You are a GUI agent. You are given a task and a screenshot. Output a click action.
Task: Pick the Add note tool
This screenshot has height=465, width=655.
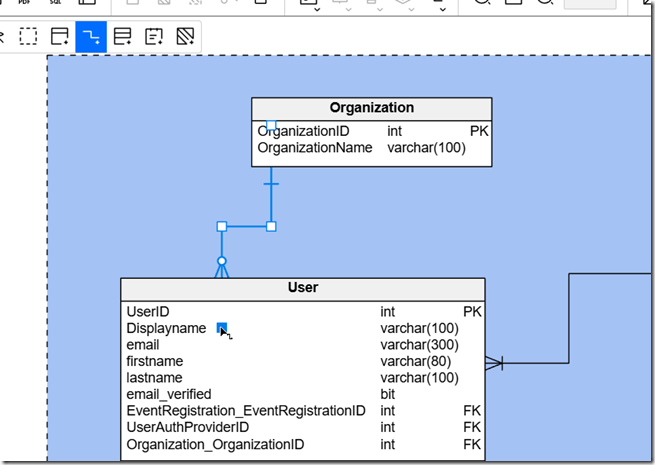(x=153, y=38)
